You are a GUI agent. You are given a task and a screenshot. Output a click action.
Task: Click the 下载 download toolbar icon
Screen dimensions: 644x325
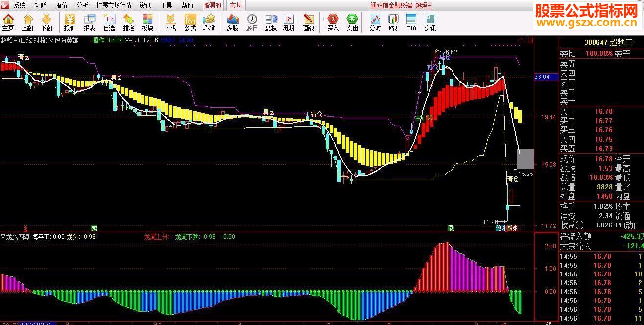coord(170,23)
